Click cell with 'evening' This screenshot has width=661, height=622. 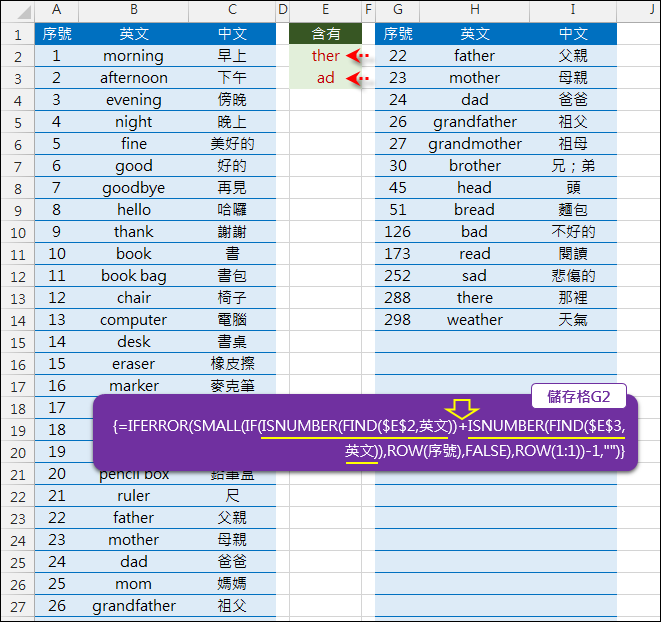(x=134, y=100)
